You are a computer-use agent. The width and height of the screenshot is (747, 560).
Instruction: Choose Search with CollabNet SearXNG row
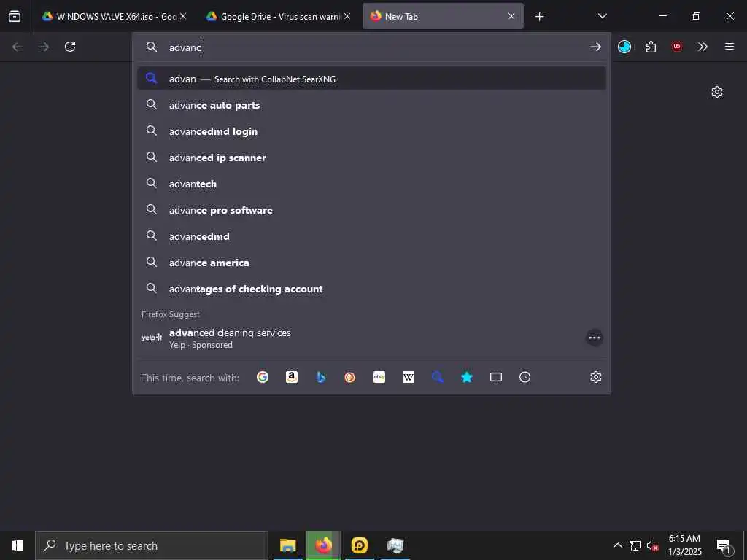(371, 79)
